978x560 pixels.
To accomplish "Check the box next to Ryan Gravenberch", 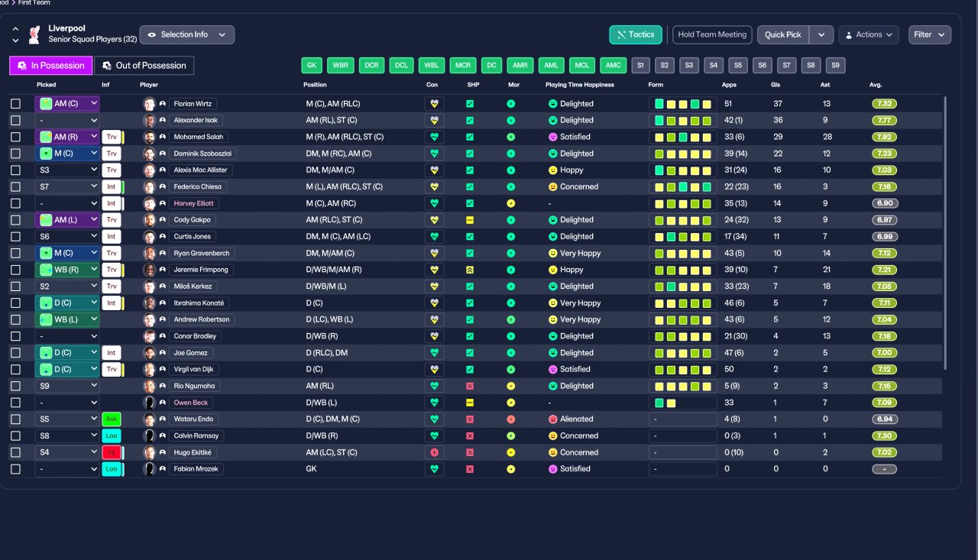I will [15, 253].
